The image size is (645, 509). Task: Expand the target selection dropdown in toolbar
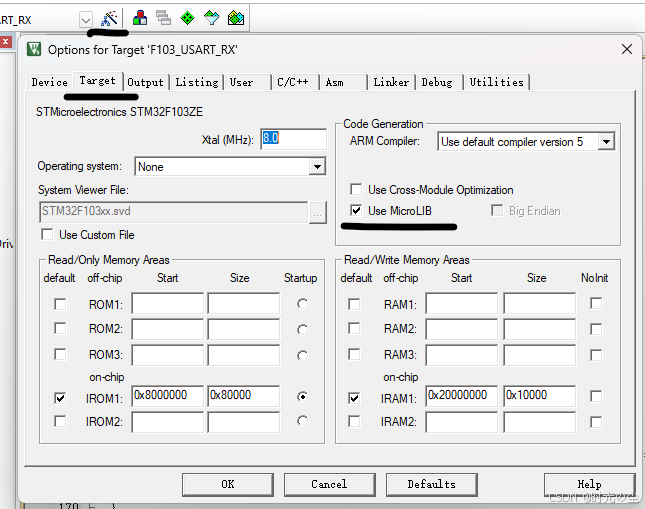pyautogui.click(x=86, y=20)
